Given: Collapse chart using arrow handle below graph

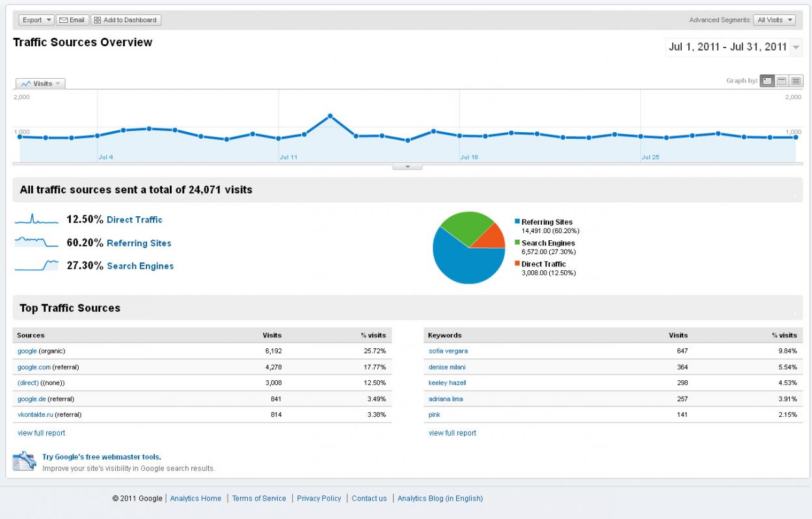Looking at the screenshot, I should pos(408,167).
